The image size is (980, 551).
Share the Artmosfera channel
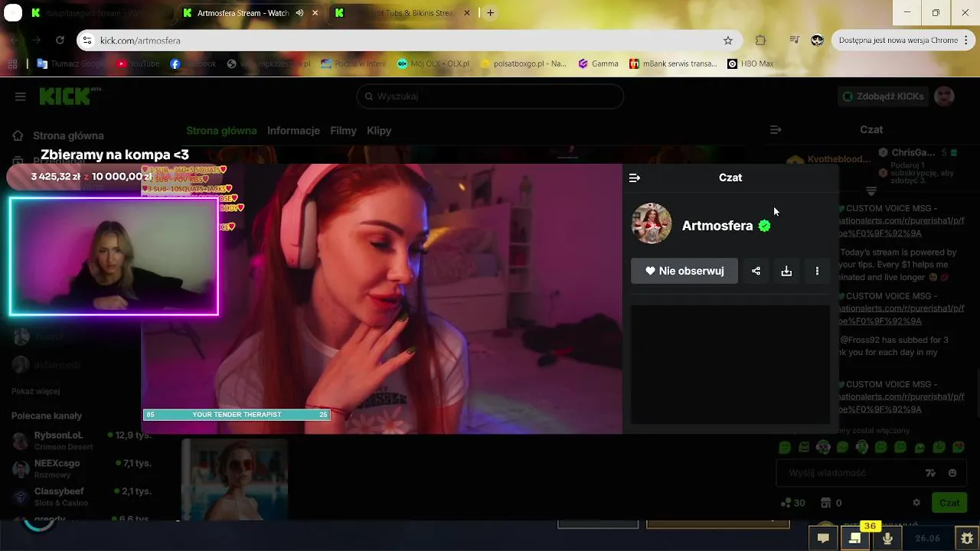click(x=756, y=271)
